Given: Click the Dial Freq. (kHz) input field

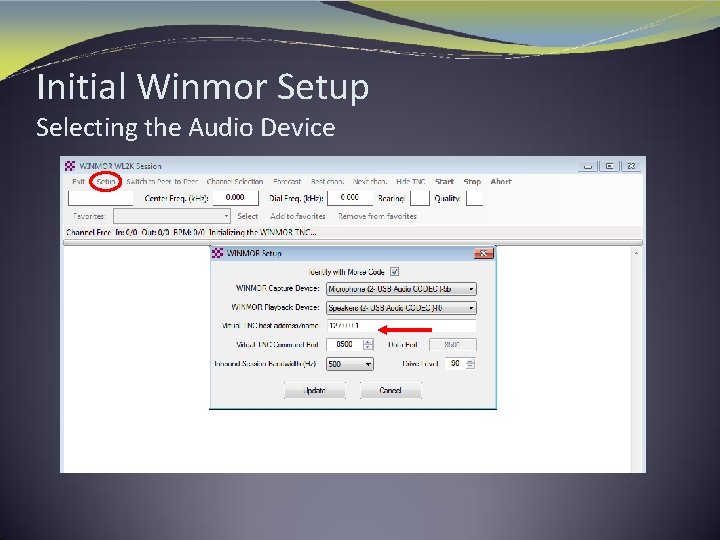Looking at the screenshot, I should [x=350, y=198].
